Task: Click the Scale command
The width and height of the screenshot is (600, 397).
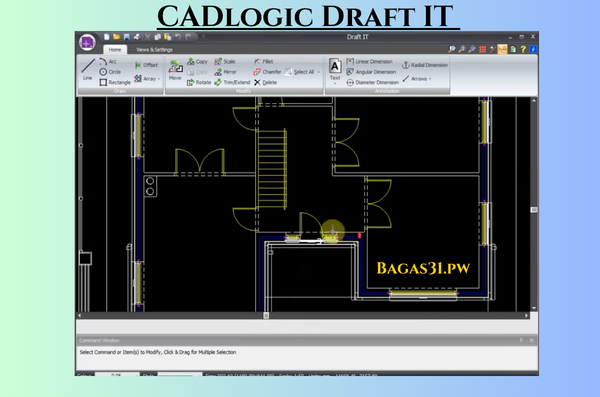Action: point(225,61)
